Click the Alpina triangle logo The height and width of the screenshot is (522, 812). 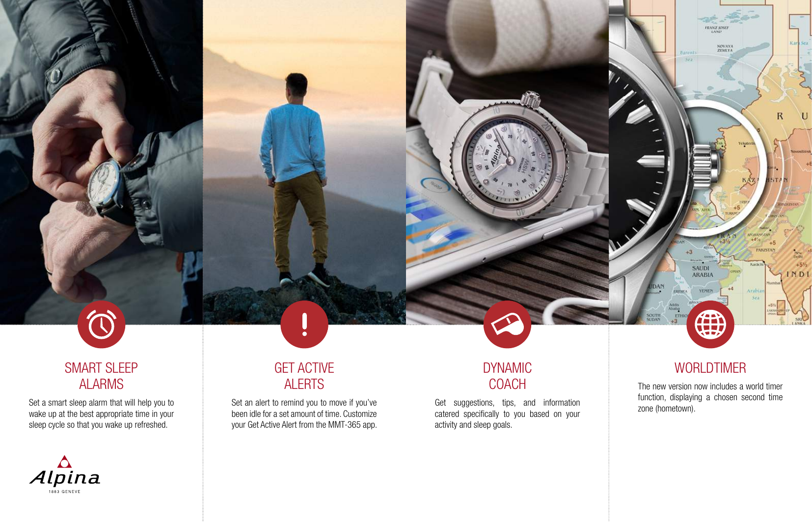(64, 462)
